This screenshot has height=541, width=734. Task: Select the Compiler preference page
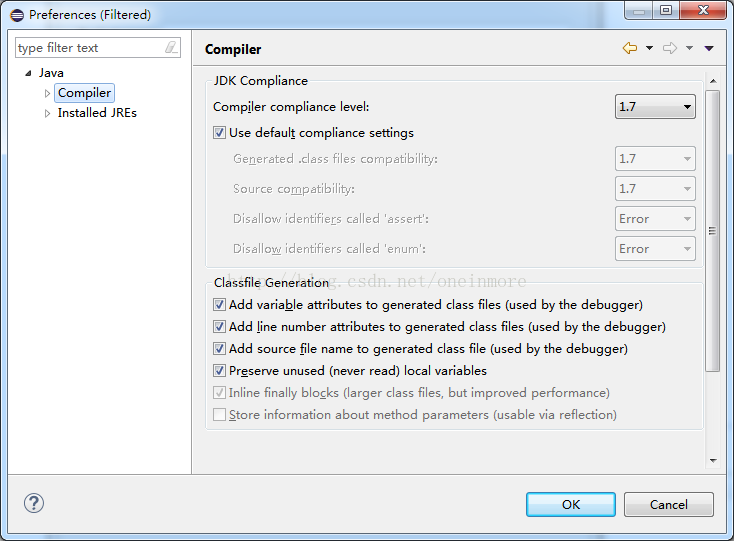(84, 93)
